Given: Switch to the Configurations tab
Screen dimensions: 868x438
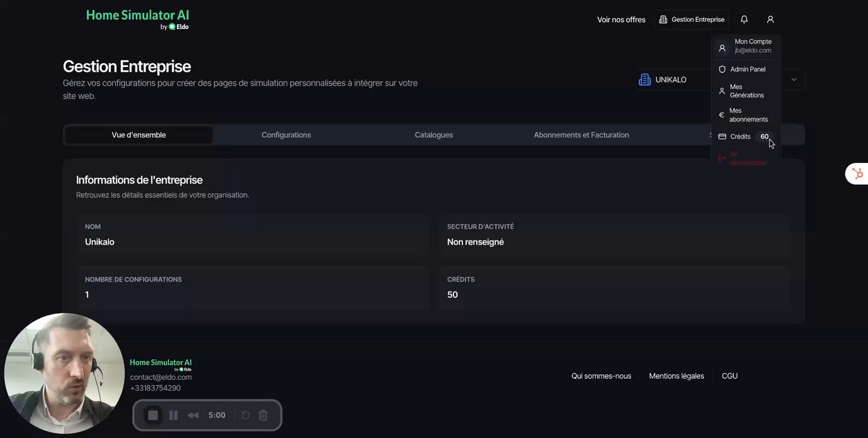Looking at the screenshot, I should tap(286, 135).
